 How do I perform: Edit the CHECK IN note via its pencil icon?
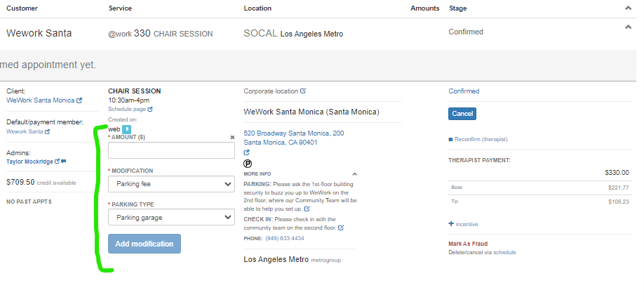(x=341, y=228)
